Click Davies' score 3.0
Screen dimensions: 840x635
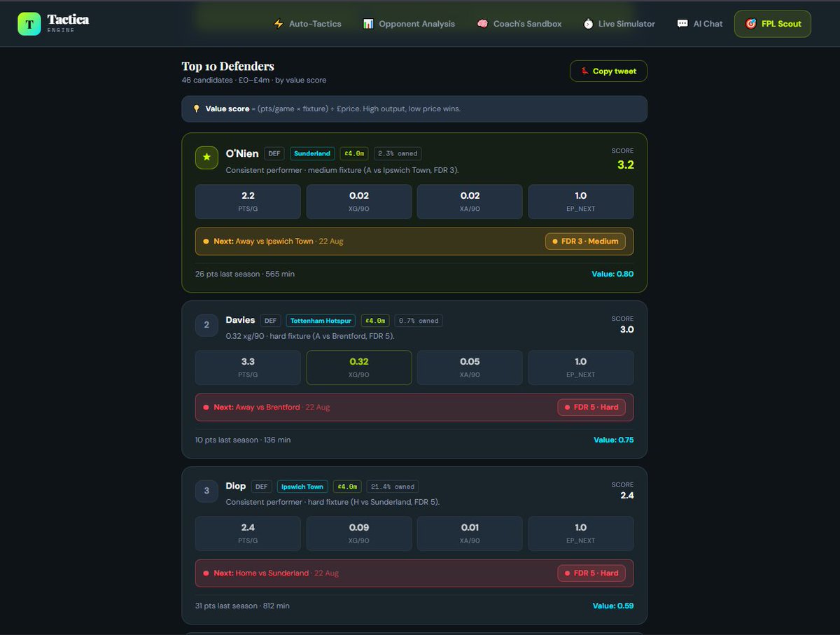tap(626, 330)
